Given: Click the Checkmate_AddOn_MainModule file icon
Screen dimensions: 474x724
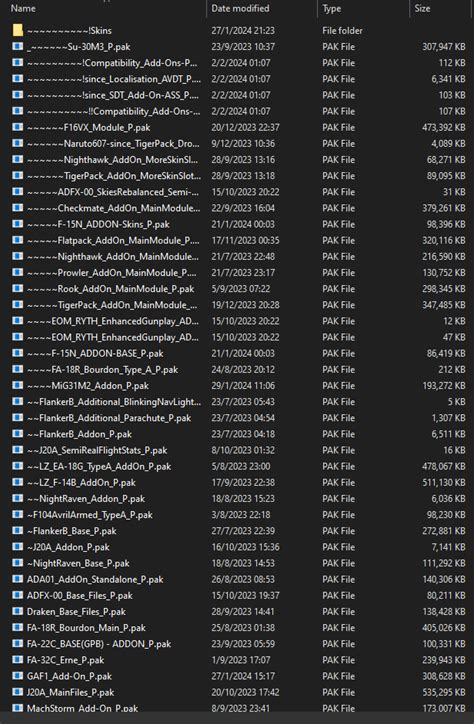Looking at the screenshot, I should pyautogui.click(x=18, y=208).
